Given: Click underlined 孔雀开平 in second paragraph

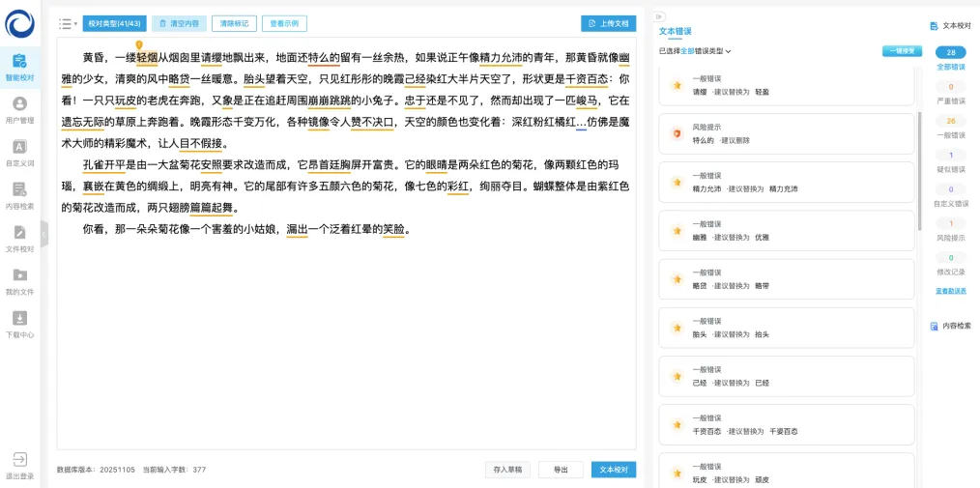Looking at the screenshot, I should (104, 165).
